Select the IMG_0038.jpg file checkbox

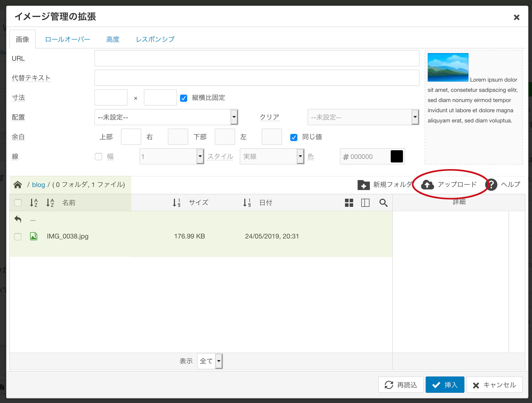(x=18, y=236)
